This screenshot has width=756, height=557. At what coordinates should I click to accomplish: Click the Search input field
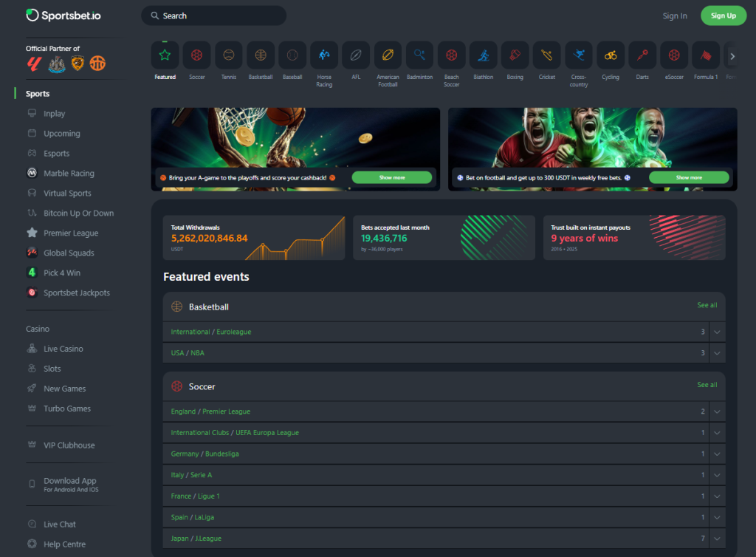pos(214,16)
